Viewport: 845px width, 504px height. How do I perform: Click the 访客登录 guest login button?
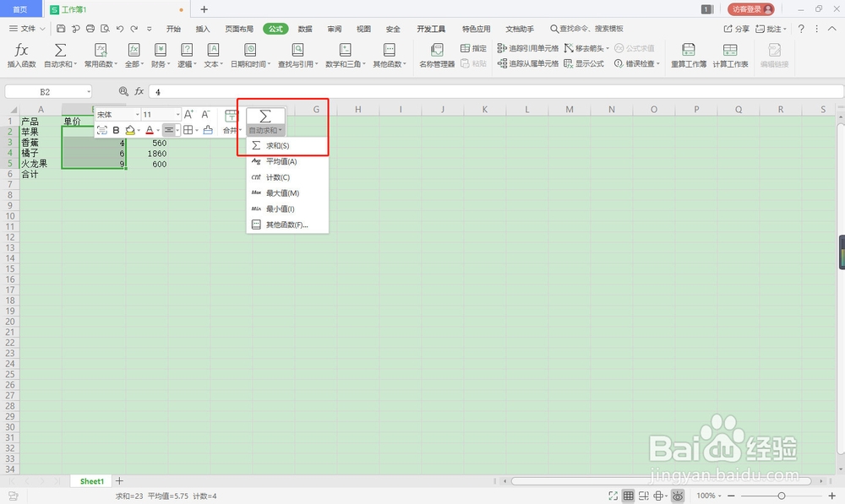click(x=750, y=9)
